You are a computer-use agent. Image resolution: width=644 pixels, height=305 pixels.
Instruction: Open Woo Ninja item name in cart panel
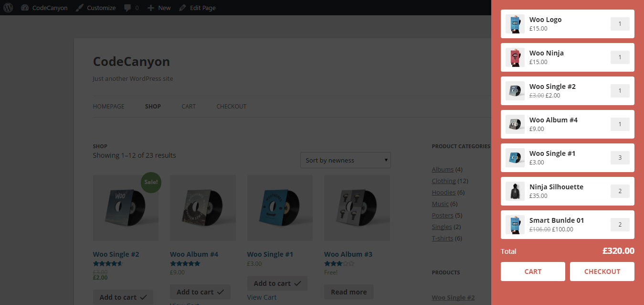click(x=547, y=53)
